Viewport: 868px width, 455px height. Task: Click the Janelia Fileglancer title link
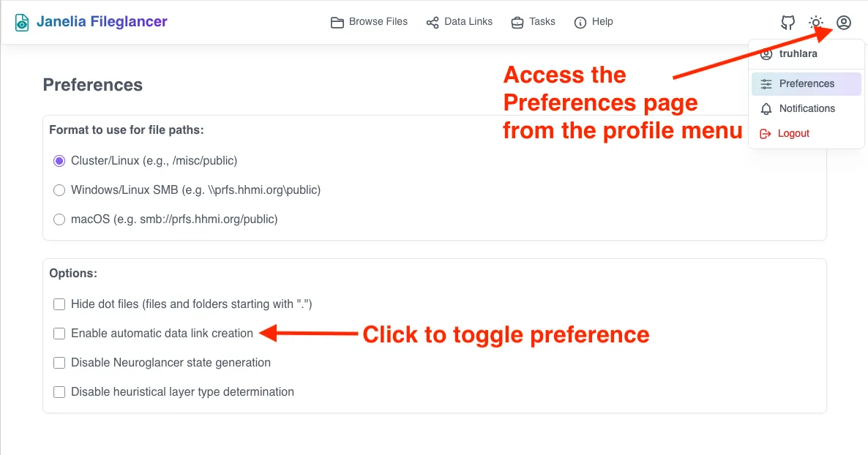click(x=102, y=22)
